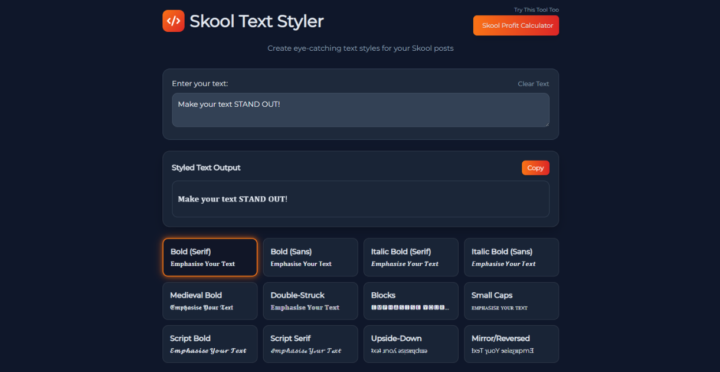Image resolution: width=720 pixels, height=372 pixels.
Task: Apply the Mirror/Reversed text style
Action: click(x=511, y=344)
